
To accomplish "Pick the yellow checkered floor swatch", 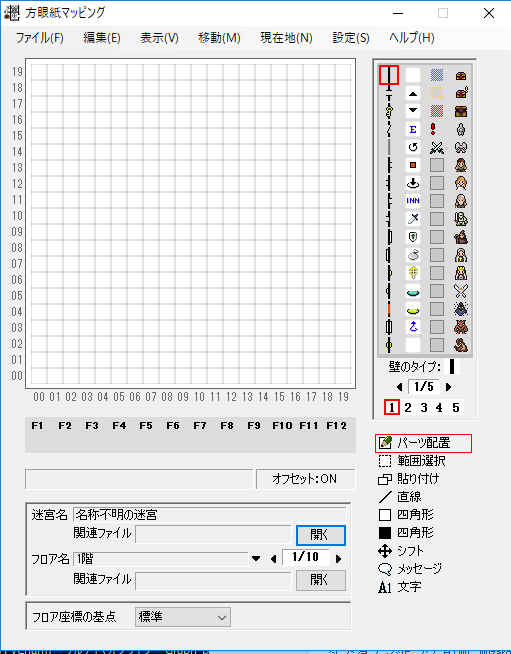I will [x=437, y=93].
